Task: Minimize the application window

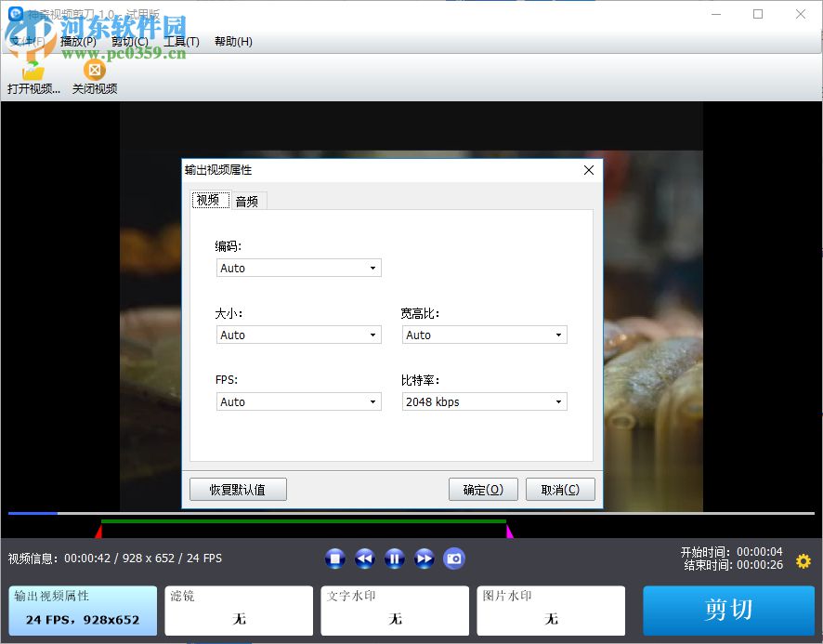Action: [716, 14]
